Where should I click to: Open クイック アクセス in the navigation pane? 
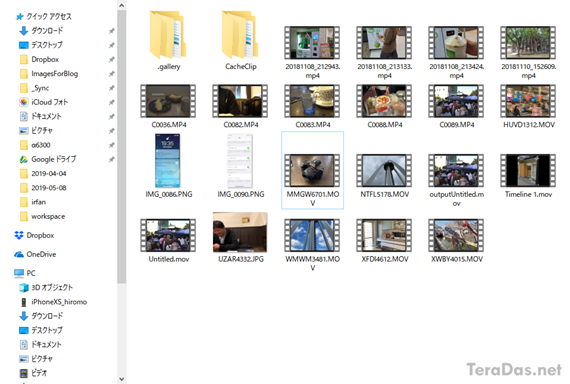[44, 16]
